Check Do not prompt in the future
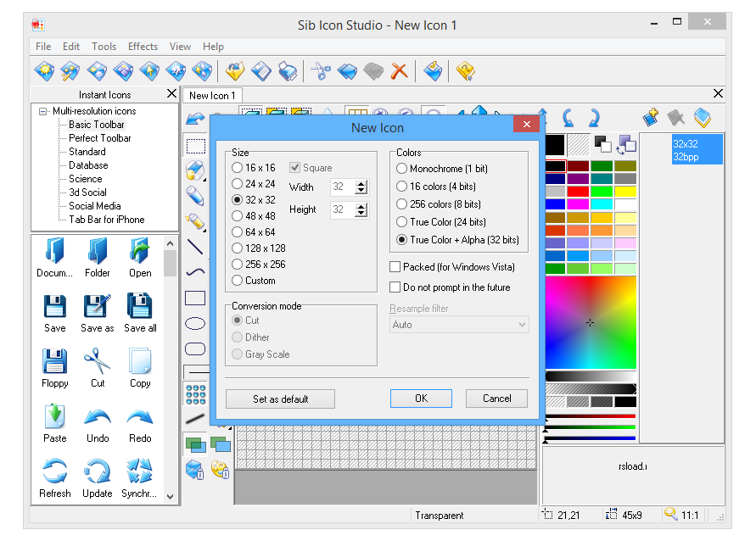 click(x=395, y=287)
